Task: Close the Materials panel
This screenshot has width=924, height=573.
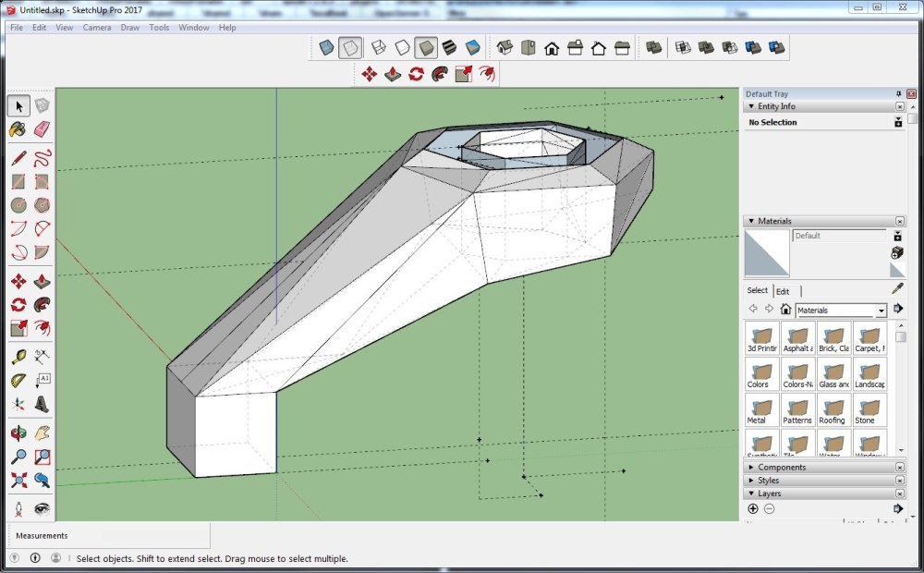Action: [x=900, y=221]
